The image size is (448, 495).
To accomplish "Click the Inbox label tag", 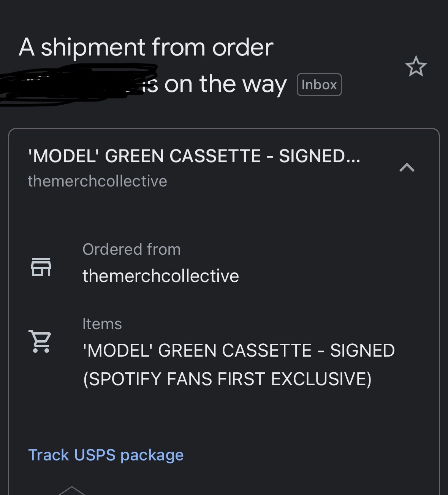I will [319, 85].
